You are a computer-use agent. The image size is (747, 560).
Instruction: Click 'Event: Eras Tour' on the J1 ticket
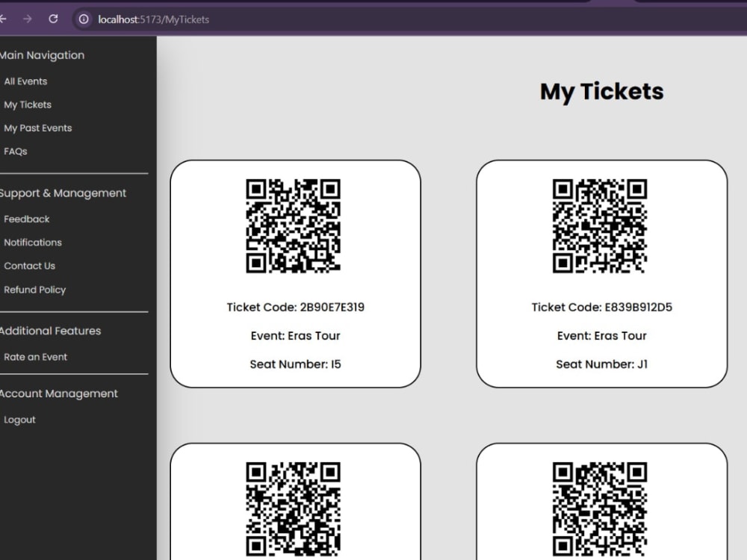601,336
